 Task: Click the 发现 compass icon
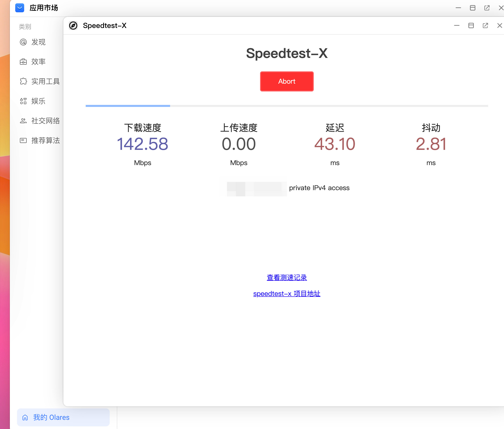23,42
